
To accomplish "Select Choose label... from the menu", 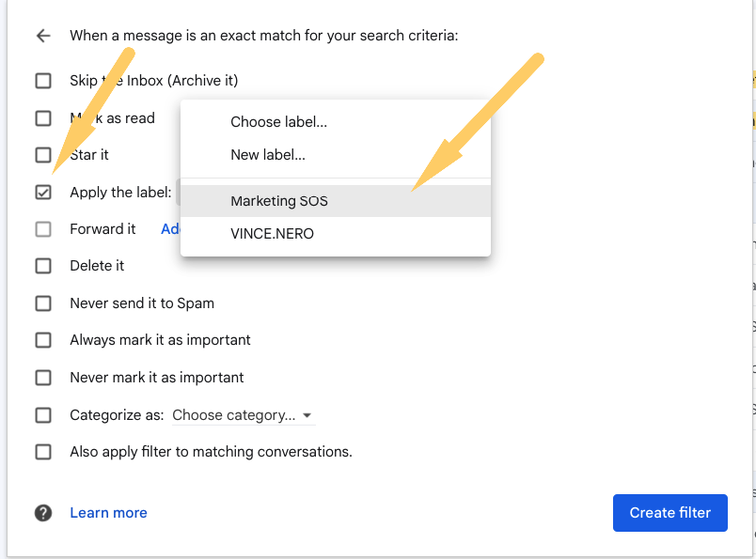I will pyautogui.click(x=278, y=122).
